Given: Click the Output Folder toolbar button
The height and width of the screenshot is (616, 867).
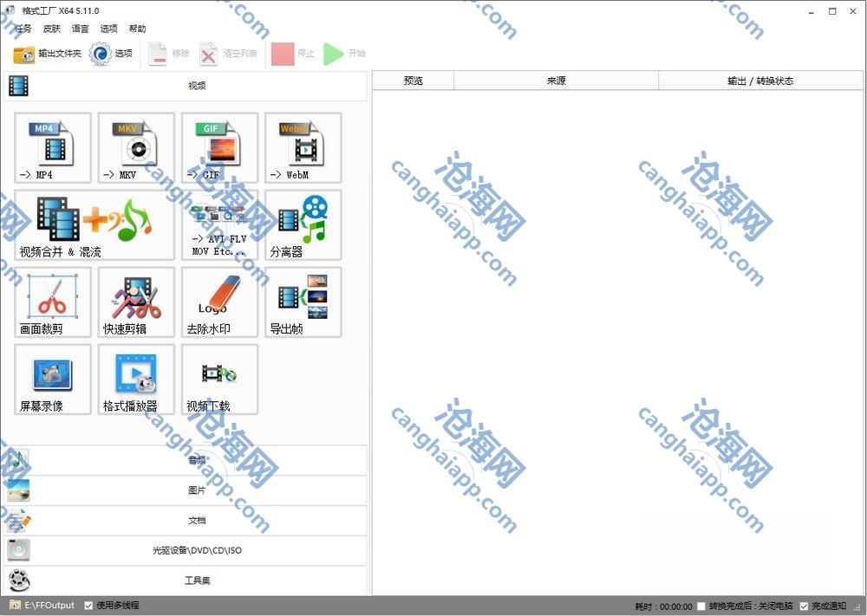Looking at the screenshot, I should [x=48, y=54].
